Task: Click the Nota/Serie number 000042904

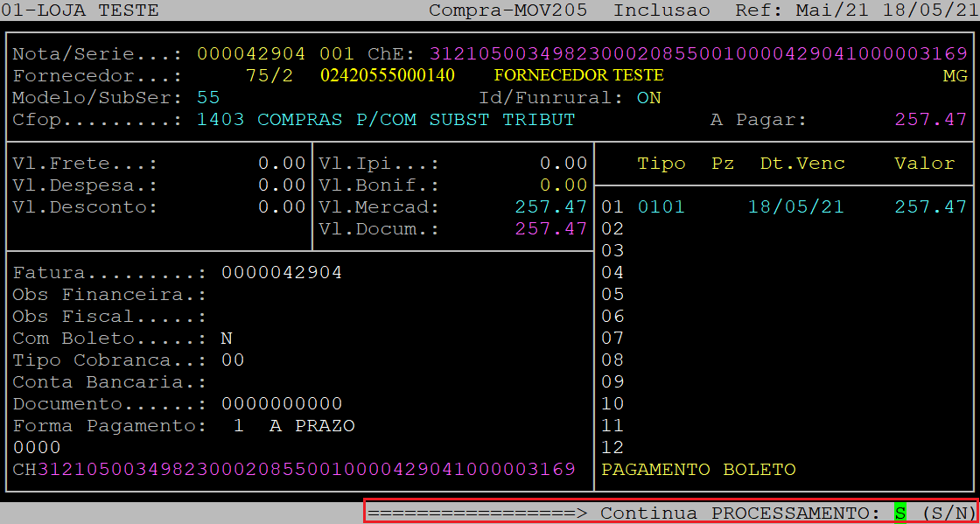Action: [251, 54]
